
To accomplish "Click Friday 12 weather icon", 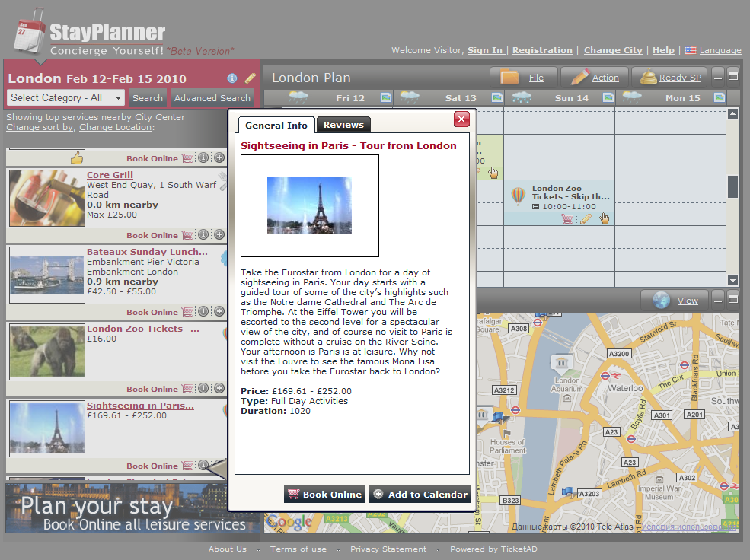I will [x=298, y=97].
